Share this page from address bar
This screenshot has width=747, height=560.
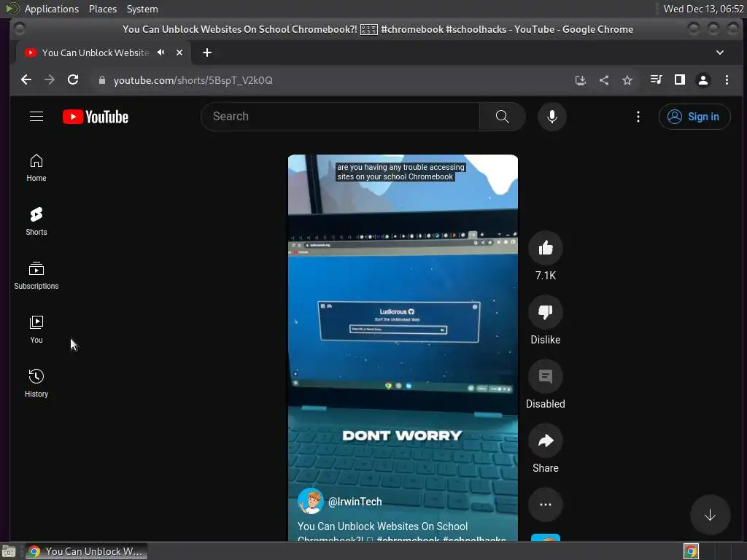603,80
